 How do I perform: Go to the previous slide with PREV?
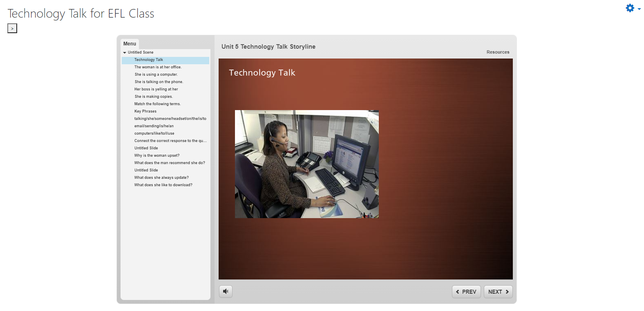(466, 292)
